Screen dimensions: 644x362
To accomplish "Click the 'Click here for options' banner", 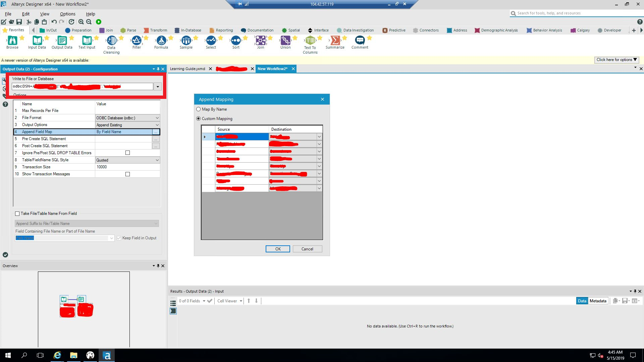I will point(616,60).
